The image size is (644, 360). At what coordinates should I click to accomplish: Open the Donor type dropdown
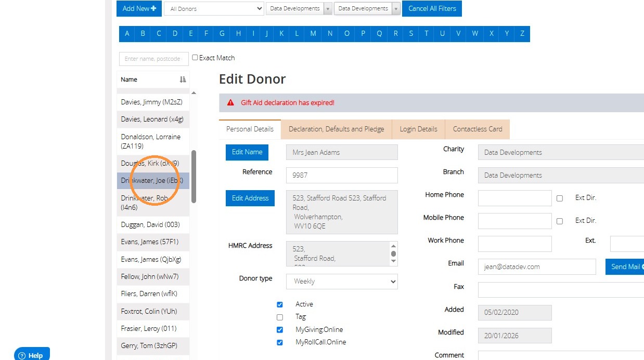342,282
